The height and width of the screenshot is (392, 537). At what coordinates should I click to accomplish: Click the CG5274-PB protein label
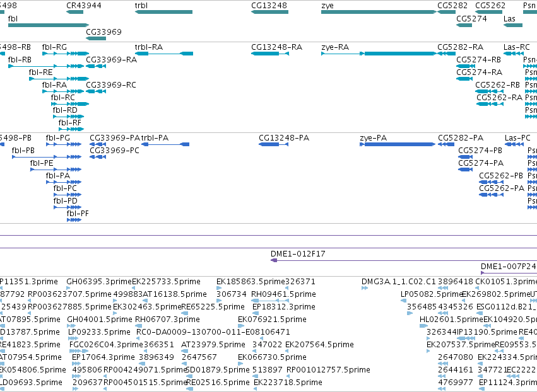pyautogui.click(x=480, y=151)
